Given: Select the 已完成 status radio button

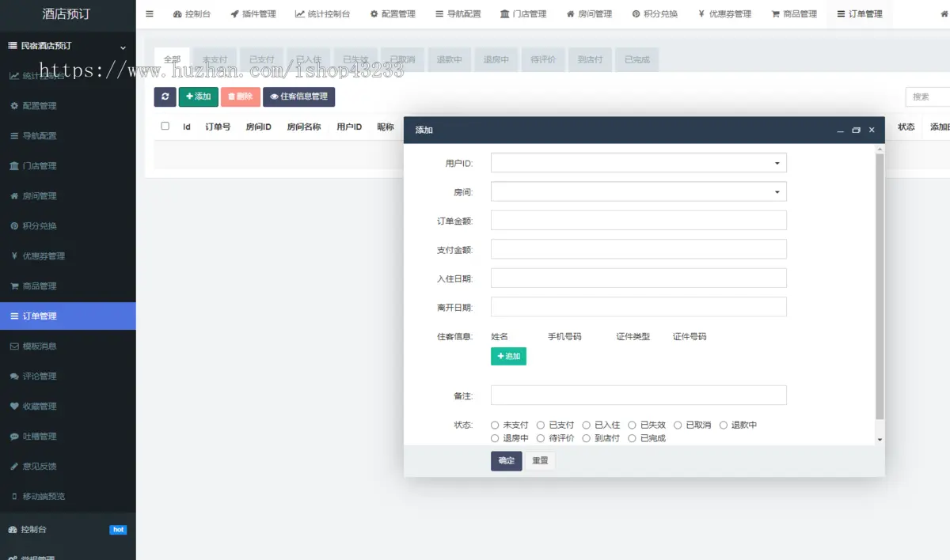Looking at the screenshot, I should point(633,438).
